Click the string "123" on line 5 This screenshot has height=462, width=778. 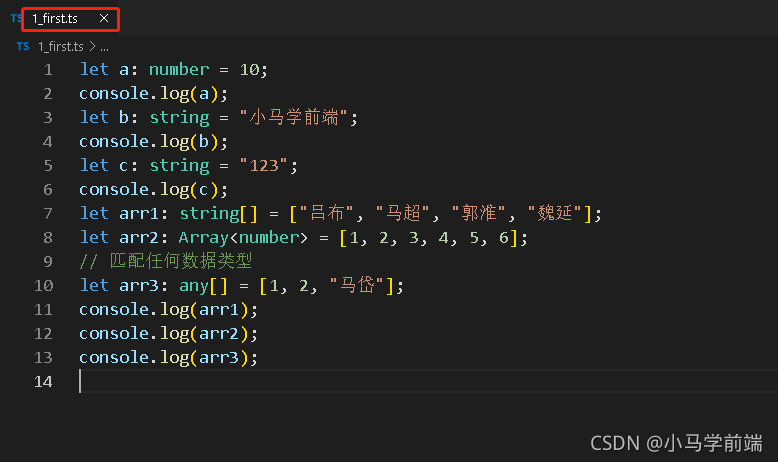click(x=263, y=165)
